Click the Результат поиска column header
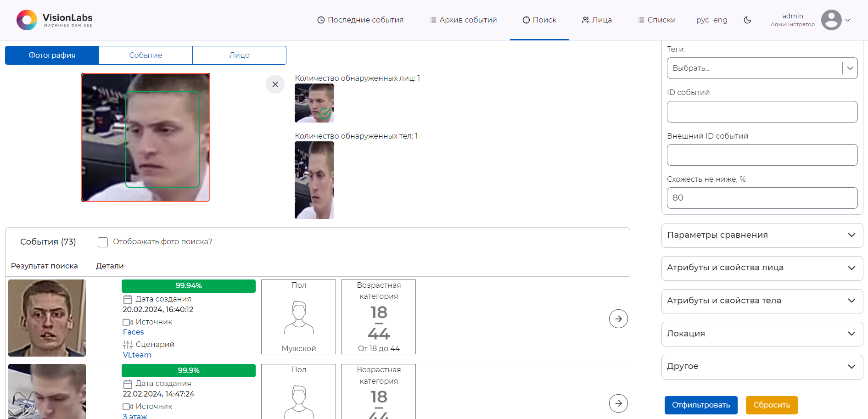This screenshot has width=868, height=419. [45, 266]
